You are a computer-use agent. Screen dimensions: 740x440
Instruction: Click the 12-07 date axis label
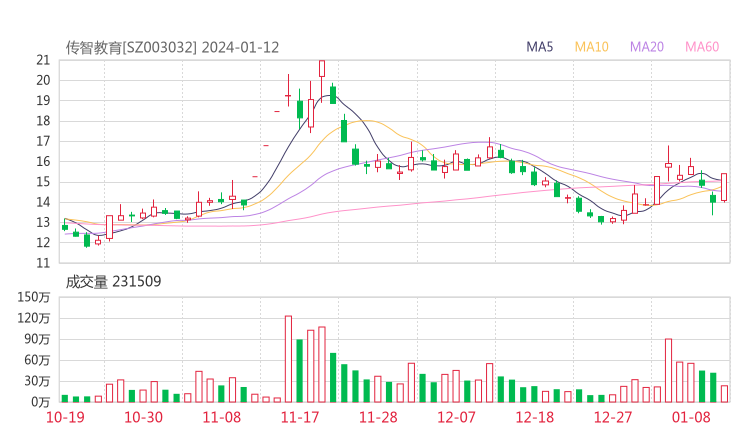456,417
